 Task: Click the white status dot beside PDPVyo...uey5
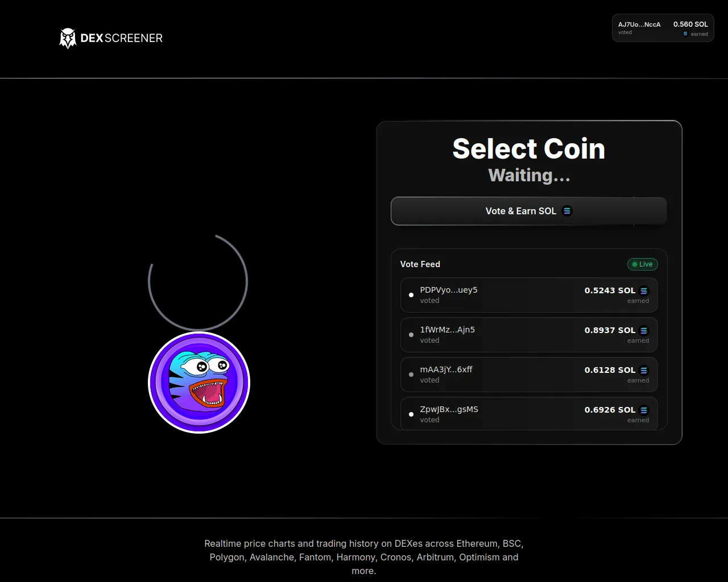[x=411, y=295]
